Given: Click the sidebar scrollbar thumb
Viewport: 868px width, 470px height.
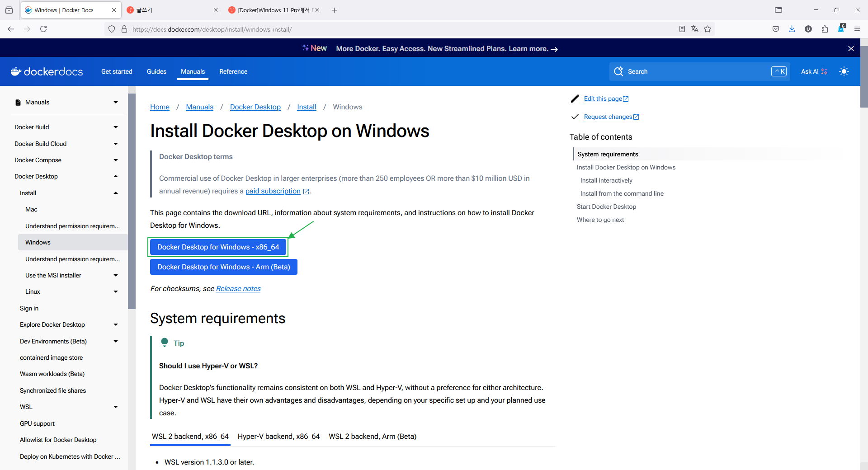Looking at the screenshot, I should tap(132, 201).
